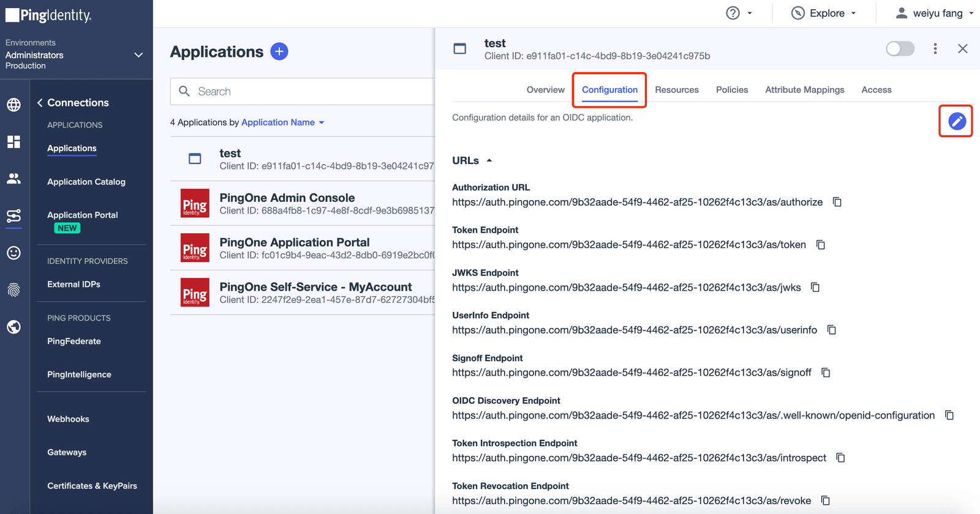This screenshot has width=980, height=514.
Task: Click the PingOne Admin Console Ping logo
Action: click(x=195, y=203)
